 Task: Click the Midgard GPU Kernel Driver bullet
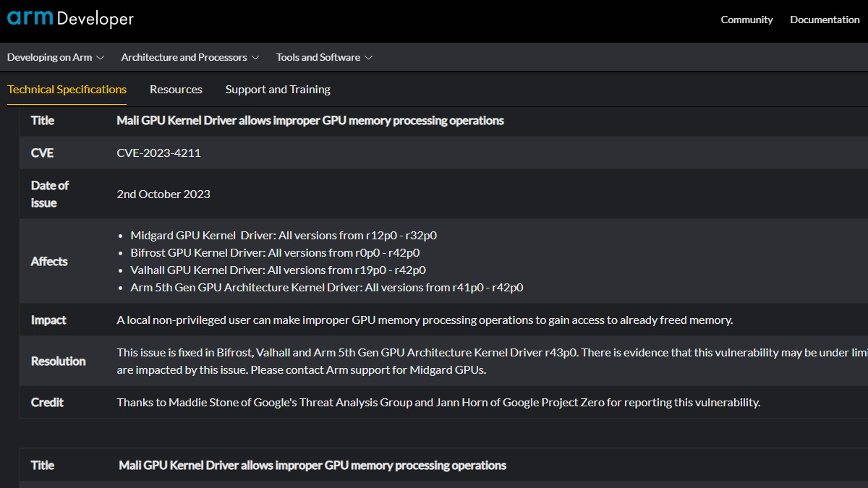click(x=284, y=235)
